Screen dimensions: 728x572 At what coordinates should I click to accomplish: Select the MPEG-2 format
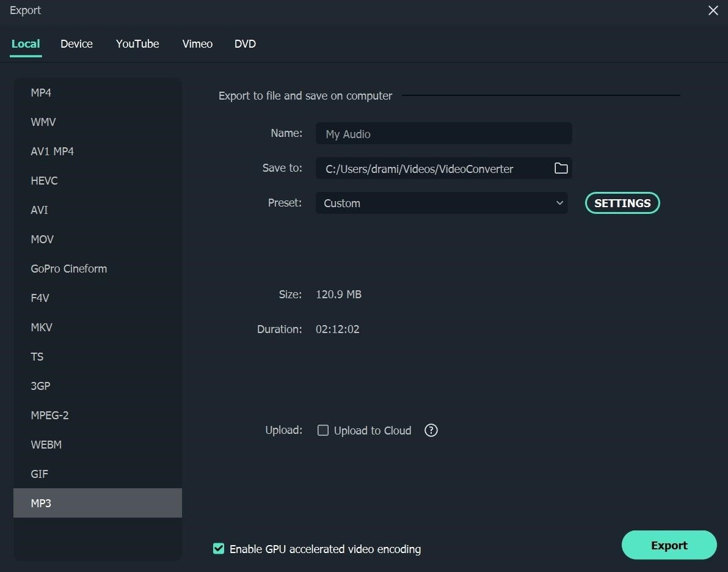point(49,415)
